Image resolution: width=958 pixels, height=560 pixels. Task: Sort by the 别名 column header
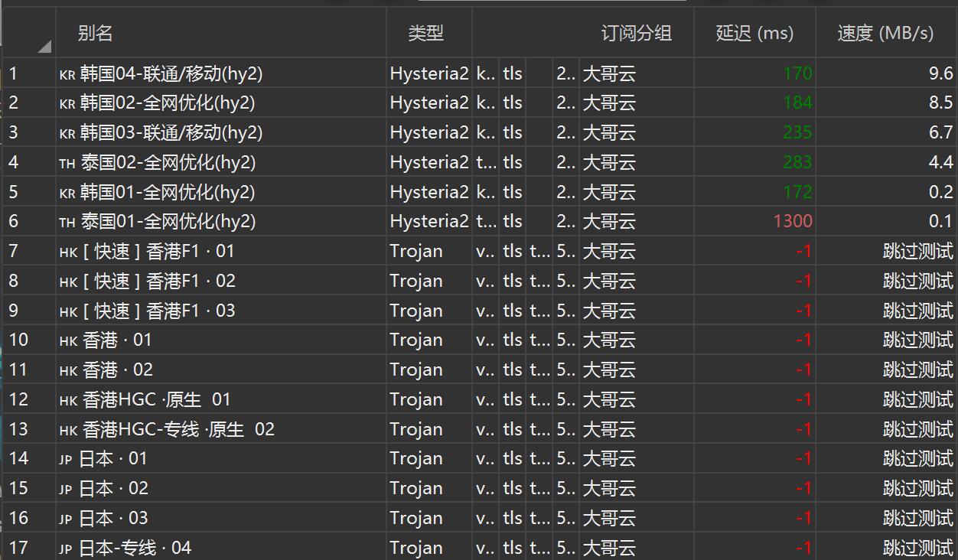[x=96, y=33]
